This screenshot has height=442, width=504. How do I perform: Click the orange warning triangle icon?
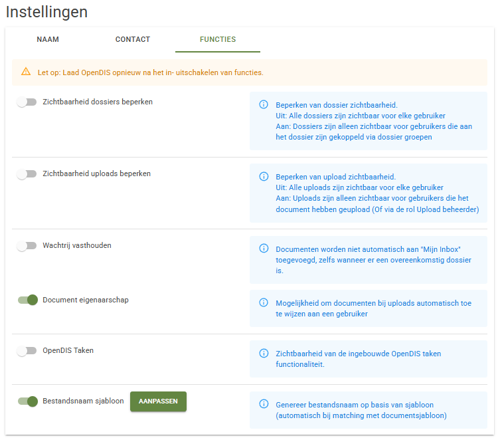26,71
